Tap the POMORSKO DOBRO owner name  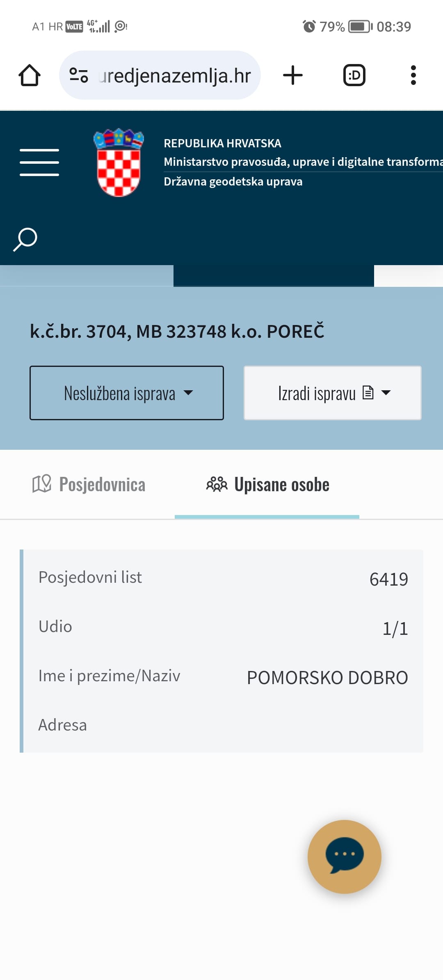point(327,678)
